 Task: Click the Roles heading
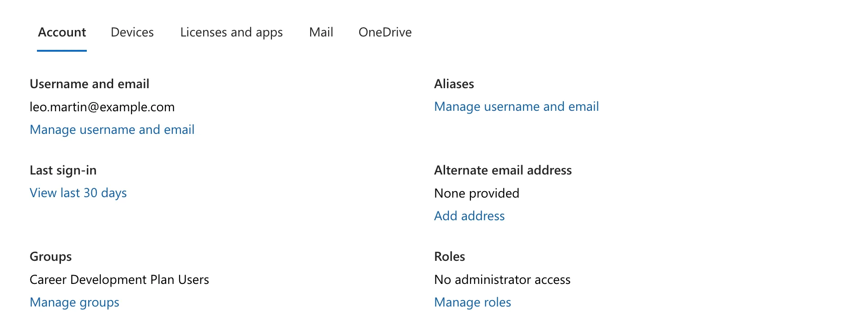pos(450,257)
